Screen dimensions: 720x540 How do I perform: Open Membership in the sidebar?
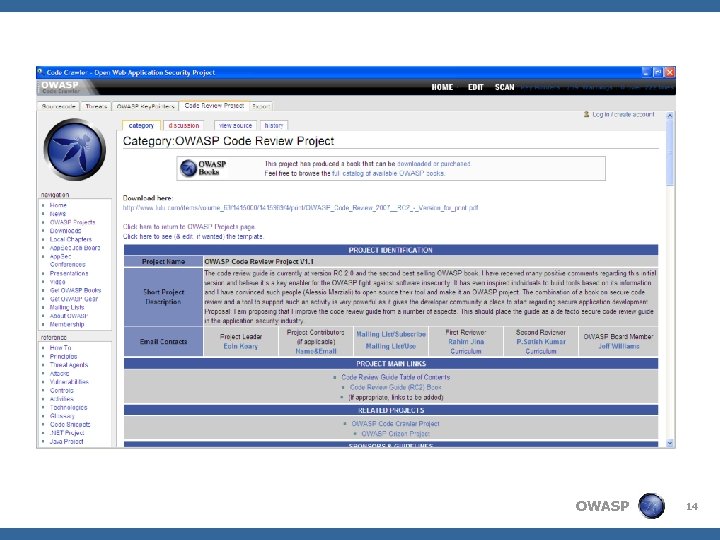point(67,325)
